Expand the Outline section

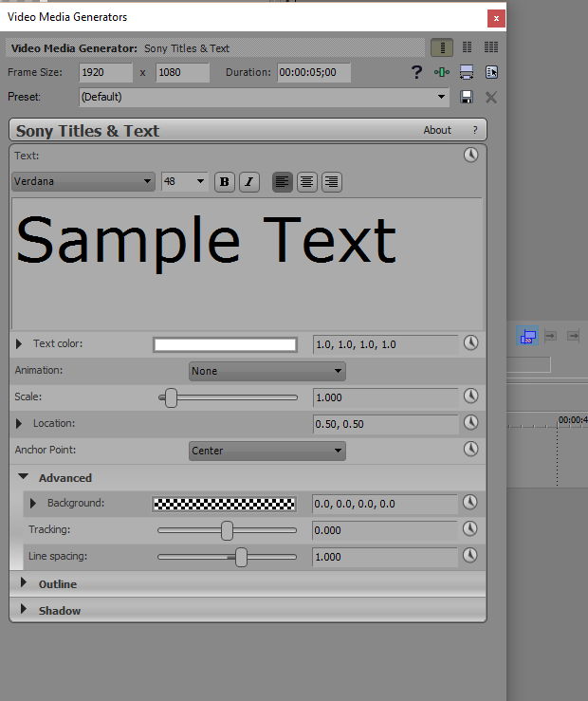(24, 582)
